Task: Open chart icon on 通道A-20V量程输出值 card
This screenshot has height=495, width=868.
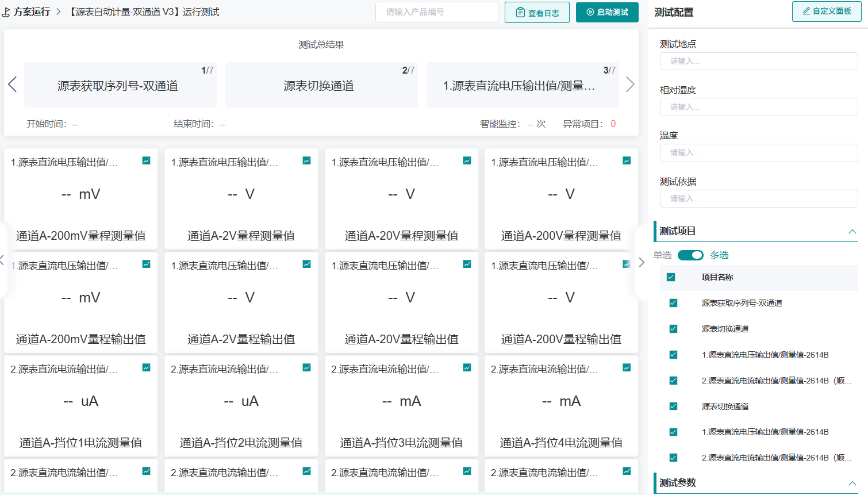Action: tap(467, 264)
